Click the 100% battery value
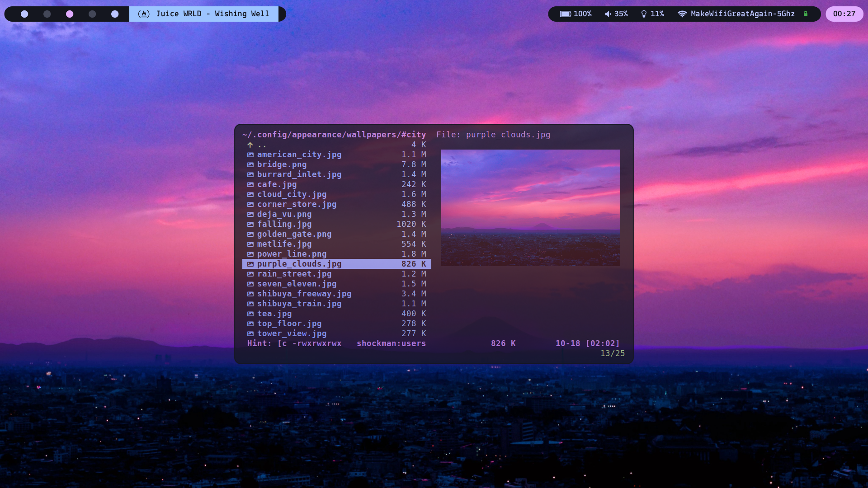Viewport: 868px width, 488px height. tap(583, 14)
